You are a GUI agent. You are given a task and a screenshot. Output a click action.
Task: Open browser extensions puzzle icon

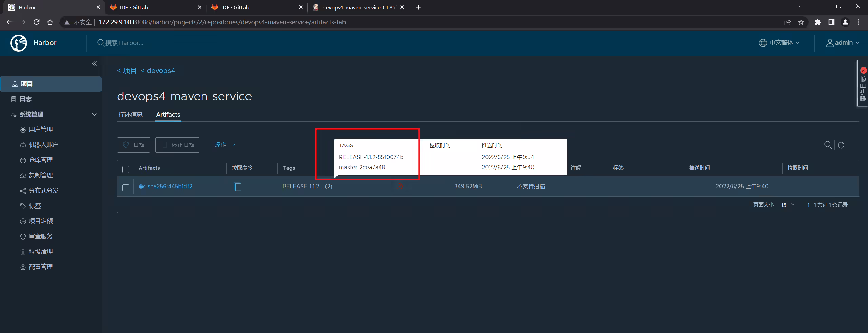pos(818,22)
